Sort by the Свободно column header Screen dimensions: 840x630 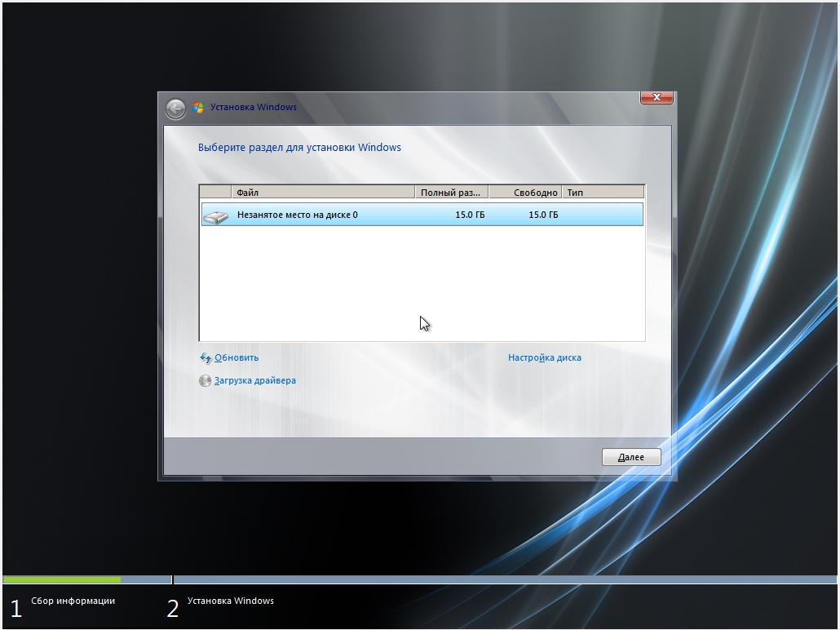click(x=525, y=192)
